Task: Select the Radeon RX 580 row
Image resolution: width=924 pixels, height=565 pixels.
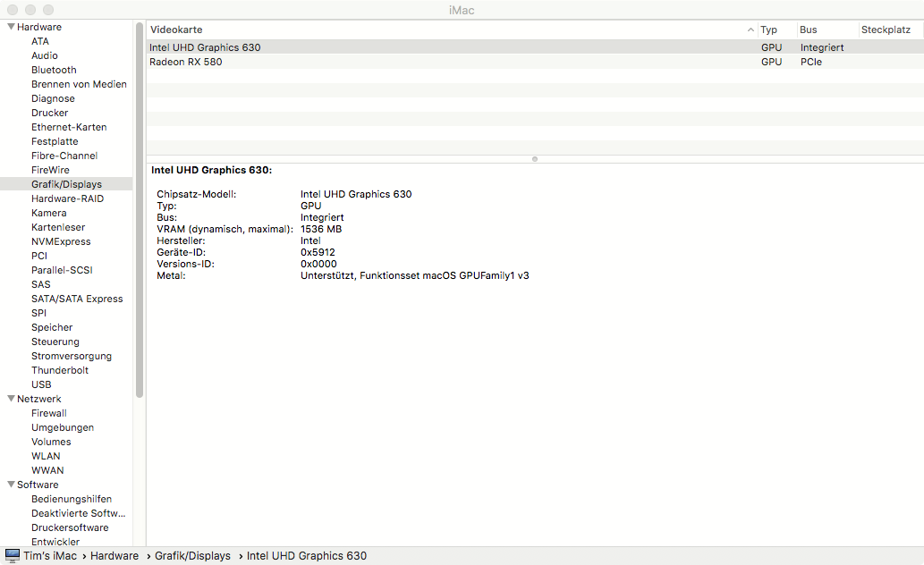Action: pyautogui.click(x=535, y=62)
